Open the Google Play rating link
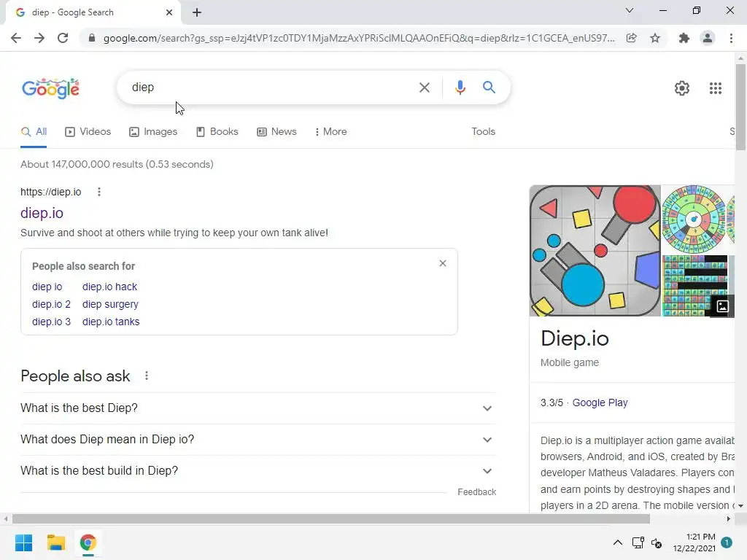The image size is (747, 560). [600, 402]
